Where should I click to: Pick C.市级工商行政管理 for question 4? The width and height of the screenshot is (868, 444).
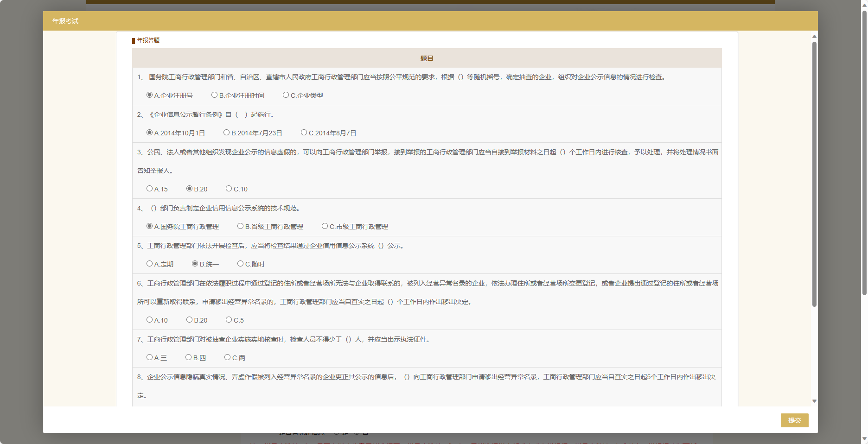coord(325,226)
